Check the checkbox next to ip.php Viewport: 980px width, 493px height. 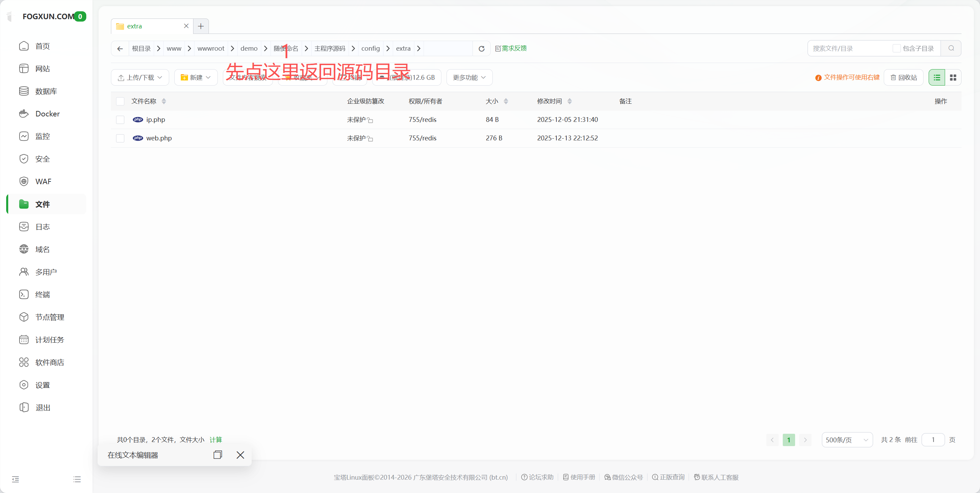click(x=120, y=119)
